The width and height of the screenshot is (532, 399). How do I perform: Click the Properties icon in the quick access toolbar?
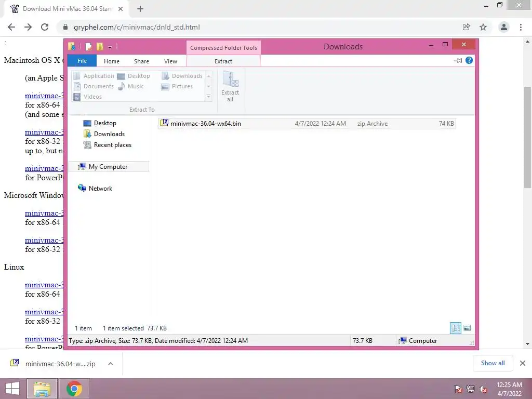point(88,46)
